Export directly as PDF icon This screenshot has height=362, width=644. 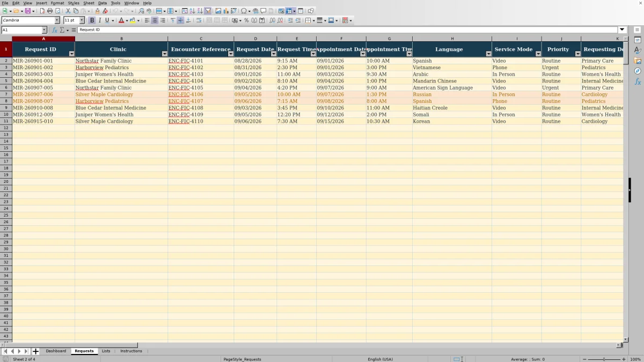point(42,11)
